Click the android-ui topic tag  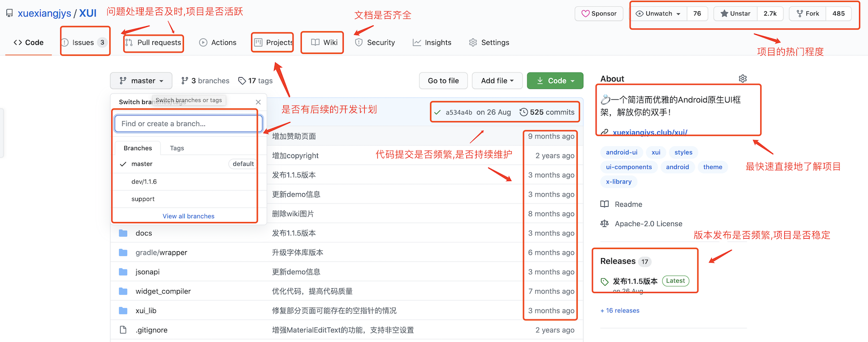click(622, 153)
